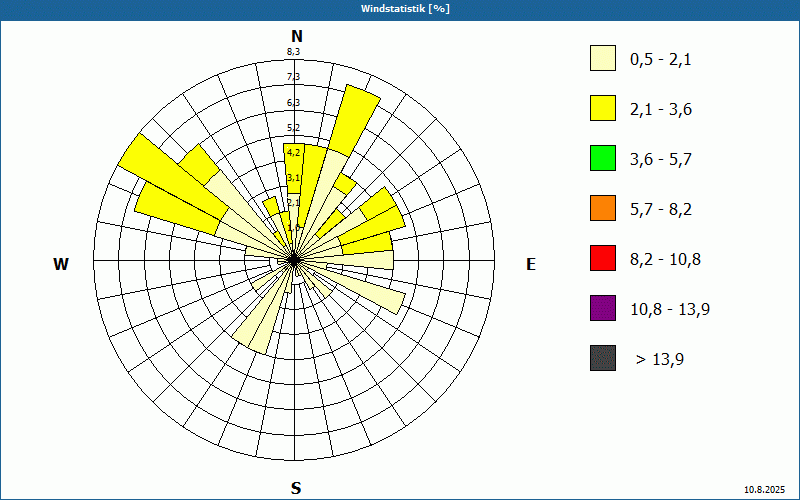Click the orange 5,7 - 8,2 legend swatch
This screenshot has height=500, width=800.
603,208
